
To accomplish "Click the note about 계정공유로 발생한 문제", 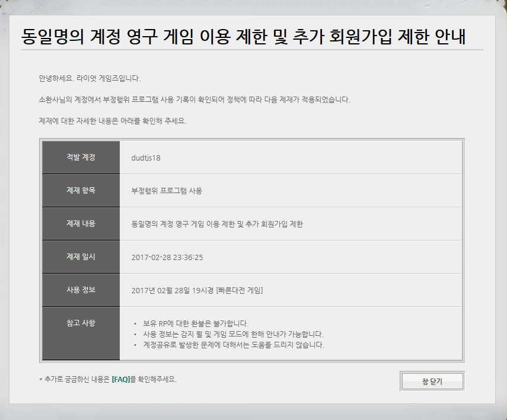I will pos(234,345).
